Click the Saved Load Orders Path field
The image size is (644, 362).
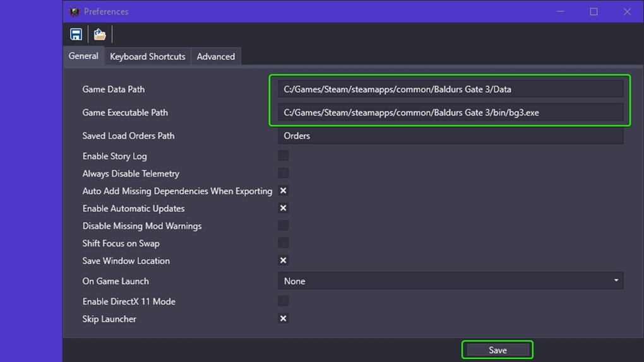point(450,136)
